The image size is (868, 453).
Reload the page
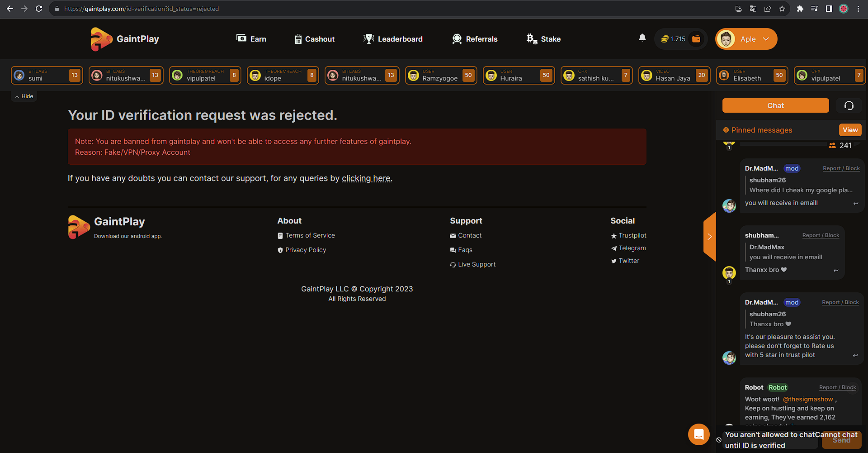point(39,9)
